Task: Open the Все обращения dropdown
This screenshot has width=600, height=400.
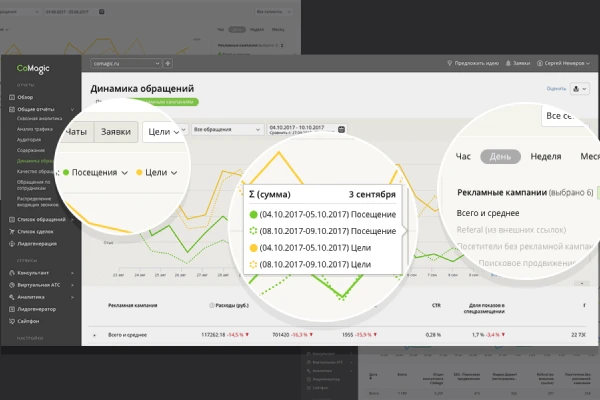Action: [227, 130]
